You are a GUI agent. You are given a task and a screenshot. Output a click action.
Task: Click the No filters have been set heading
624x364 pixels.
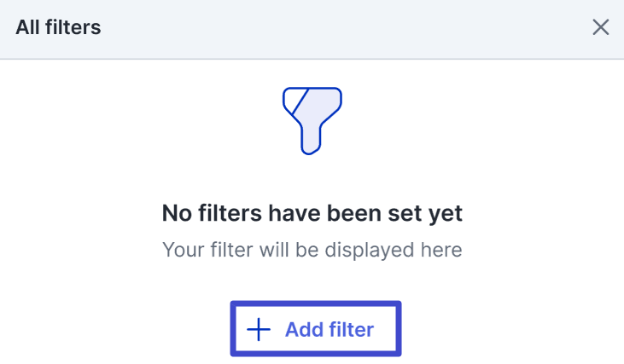[x=312, y=213]
